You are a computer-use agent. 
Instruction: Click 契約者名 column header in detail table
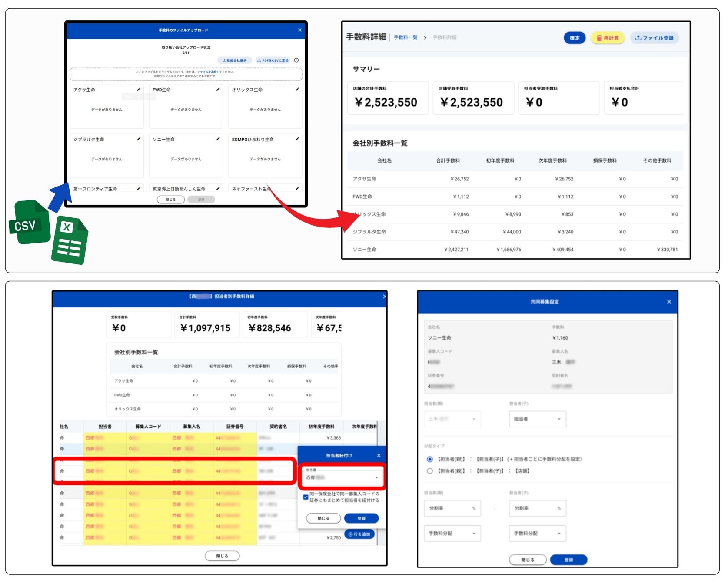pyautogui.click(x=278, y=427)
